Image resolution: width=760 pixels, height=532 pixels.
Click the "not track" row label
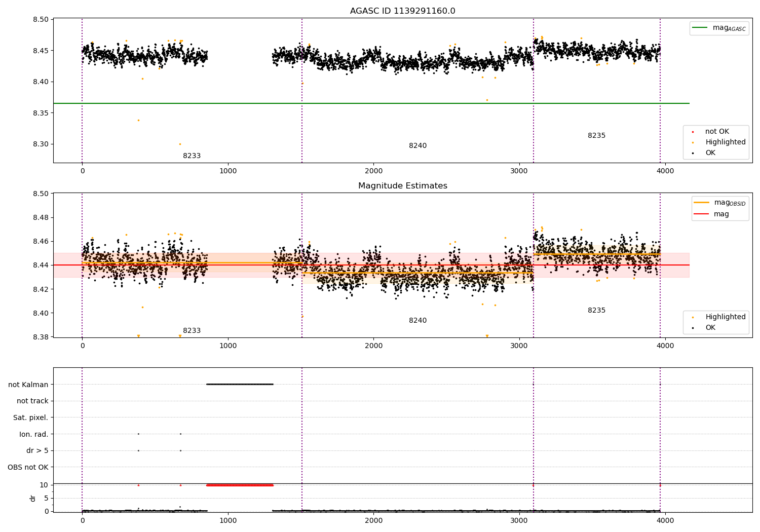tap(32, 401)
